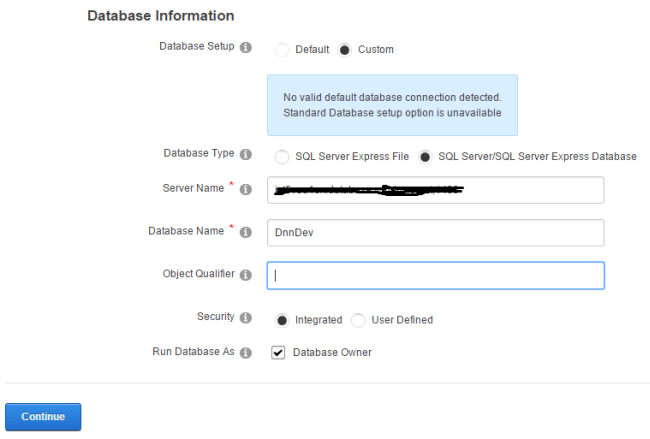Click the Database Information heading
This screenshot has width=650, height=439.
[x=160, y=16]
